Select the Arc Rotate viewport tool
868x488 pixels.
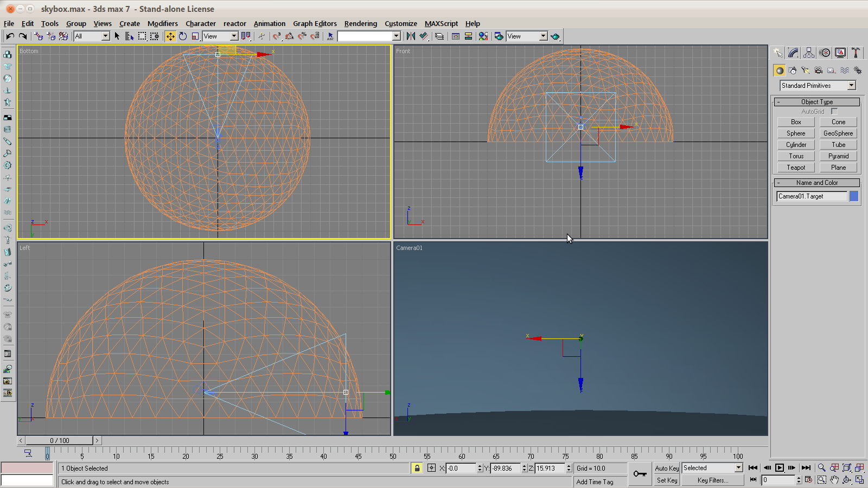[847, 480]
